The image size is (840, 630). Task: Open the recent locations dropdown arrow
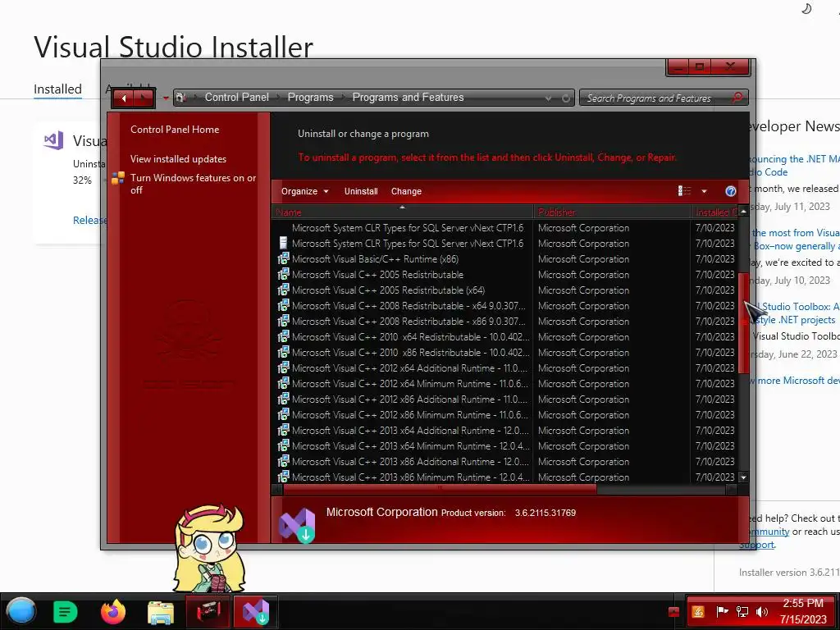[166, 98]
